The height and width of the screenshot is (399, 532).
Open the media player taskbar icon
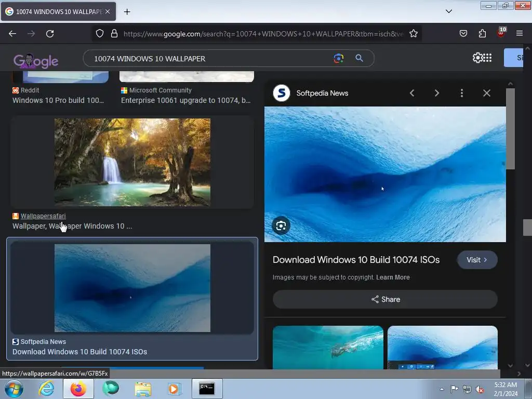tap(175, 389)
